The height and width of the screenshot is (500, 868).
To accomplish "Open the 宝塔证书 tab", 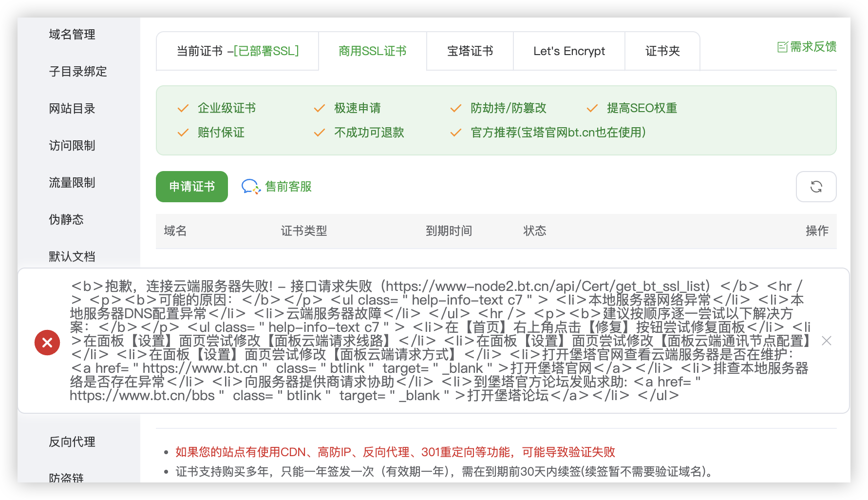I will pyautogui.click(x=470, y=51).
